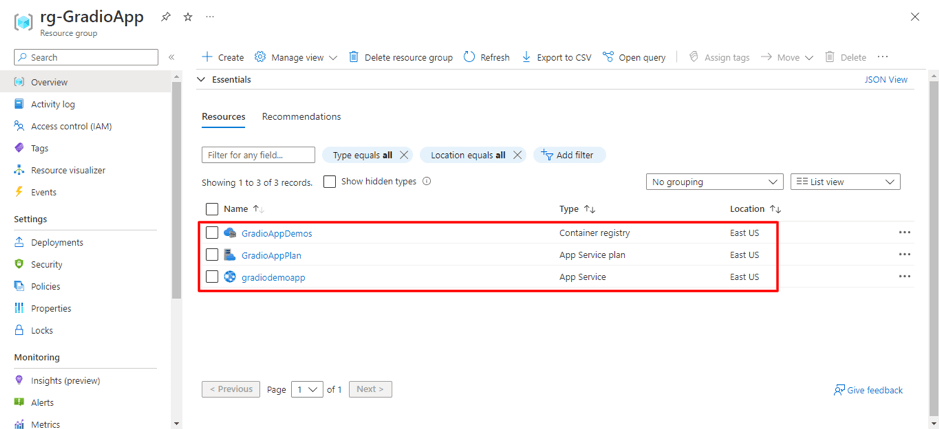
Task: Favorite rg-GradioApp with the star icon
Action: pos(188,17)
